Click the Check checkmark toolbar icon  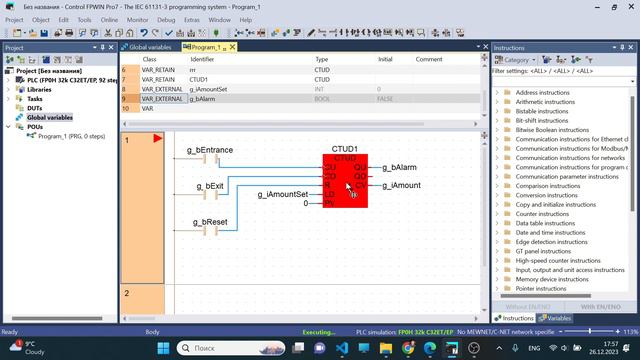tap(169, 33)
